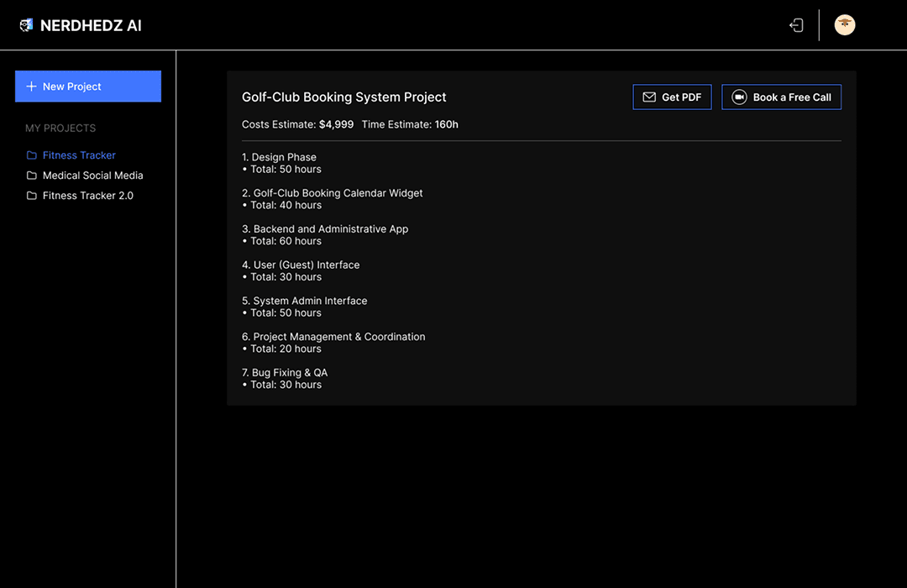This screenshot has width=907, height=588.
Task: Click the Golf-Club Booking System Project title
Action: 344,97
